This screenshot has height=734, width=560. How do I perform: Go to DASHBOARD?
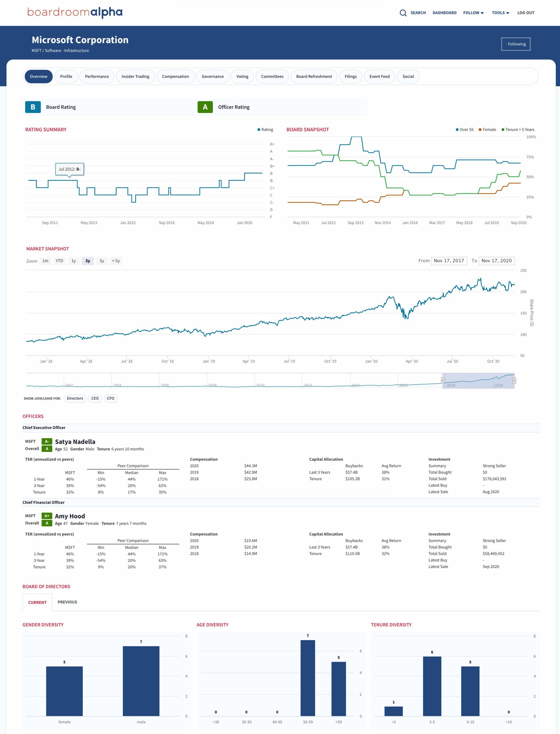point(444,13)
